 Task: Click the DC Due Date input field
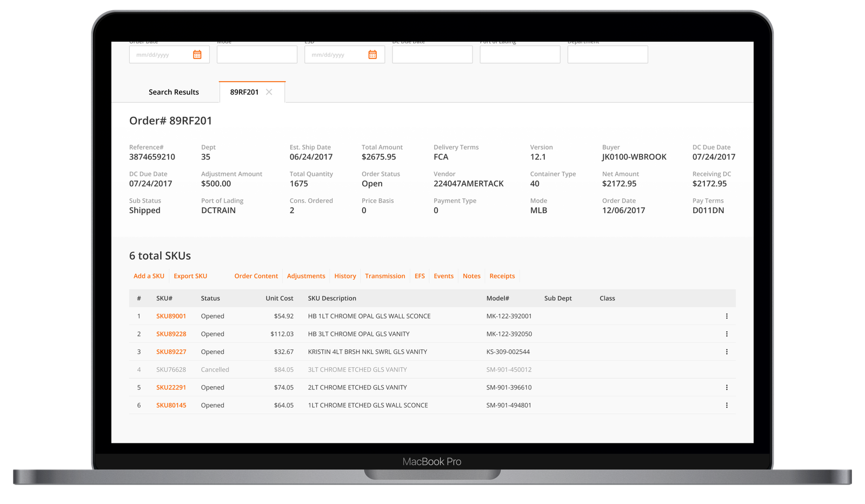(432, 55)
